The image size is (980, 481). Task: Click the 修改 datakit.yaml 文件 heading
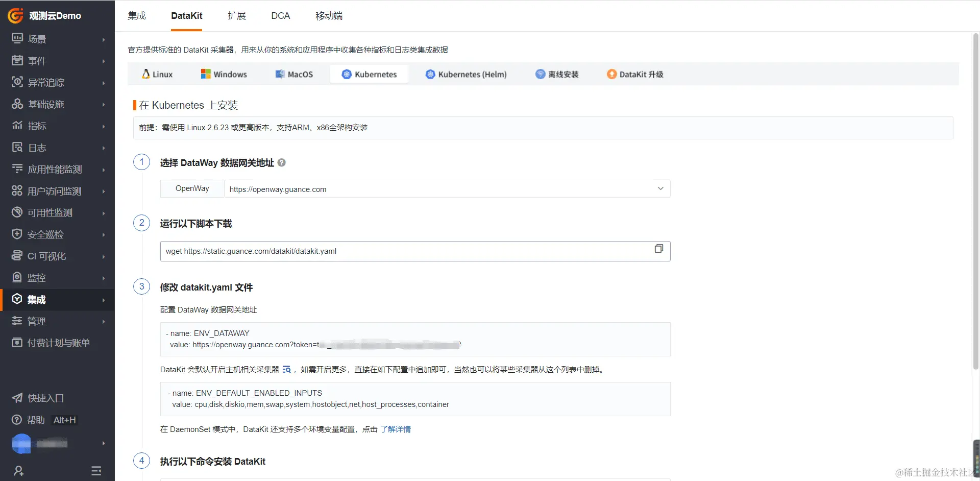pos(206,287)
